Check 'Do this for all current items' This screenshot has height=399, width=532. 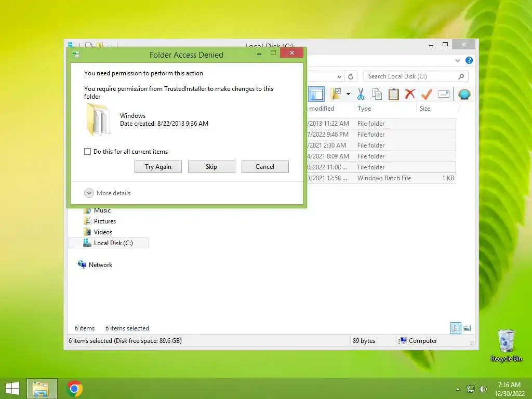[87, 151]
